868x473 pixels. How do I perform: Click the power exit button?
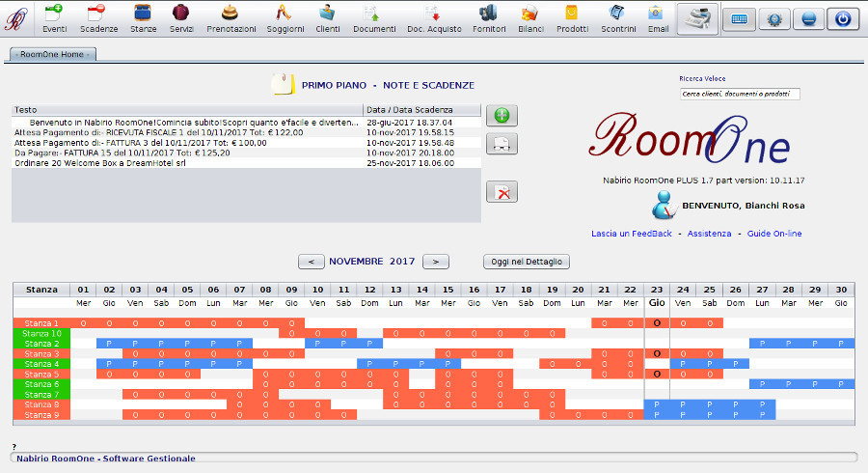click(843, 19)
